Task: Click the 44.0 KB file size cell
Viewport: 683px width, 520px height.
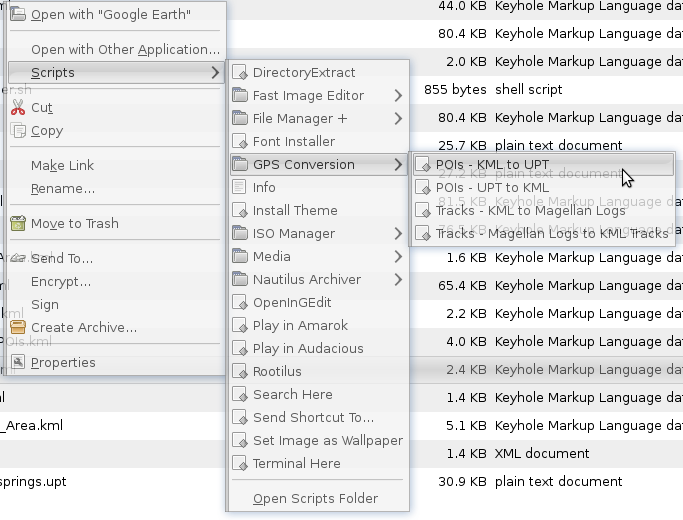Action: 462,6
